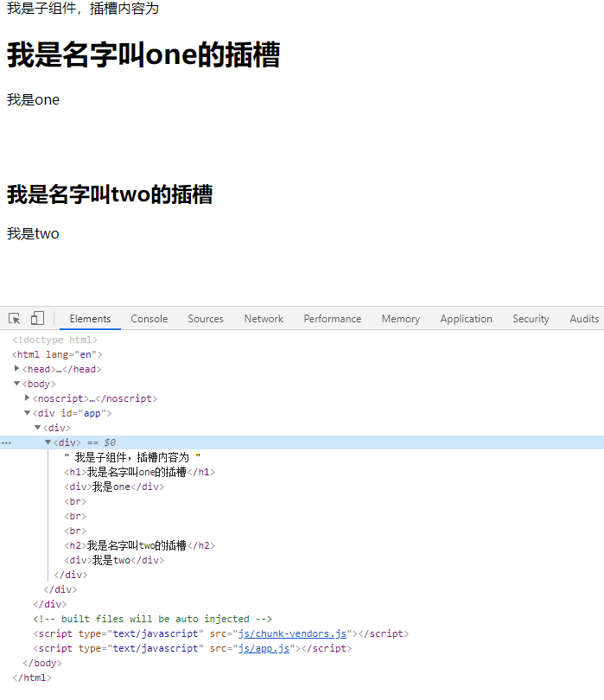Screen dimensions: 604x700
Task: Switch to the Network tab
Action: (264, 319)
